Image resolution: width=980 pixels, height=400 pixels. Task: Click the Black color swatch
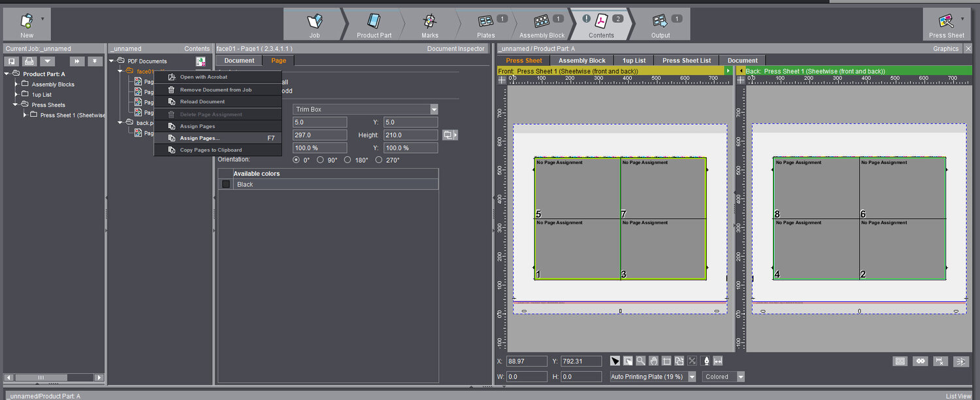(x=226, y=184)
